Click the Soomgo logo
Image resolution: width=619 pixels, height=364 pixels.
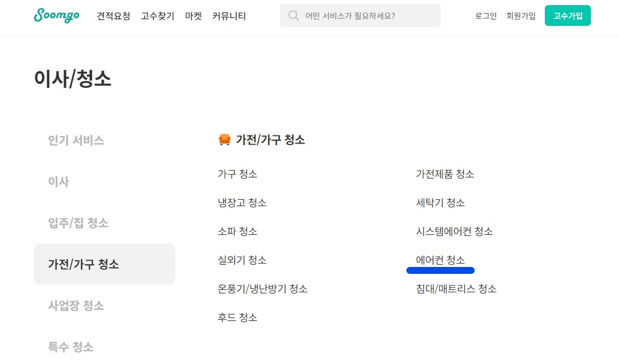56,16
